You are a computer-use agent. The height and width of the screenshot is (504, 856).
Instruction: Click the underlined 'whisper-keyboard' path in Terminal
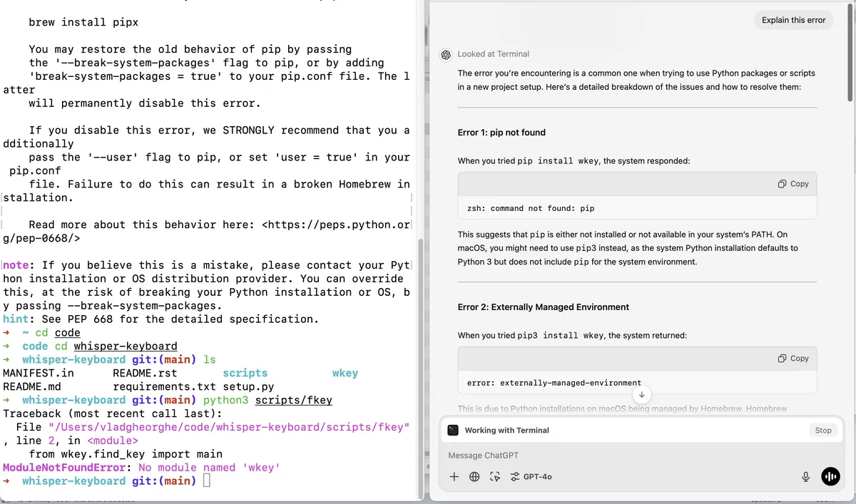126,346
